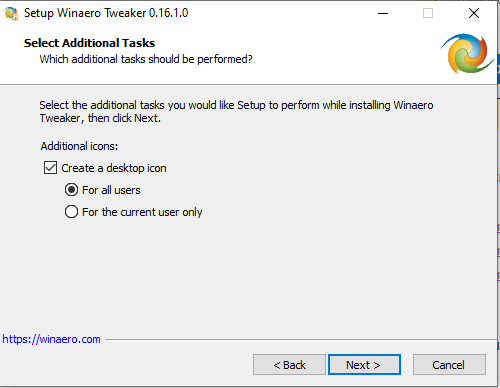Click the disabled maximize button
Viewport: 500px width, 388px height.
428,13
